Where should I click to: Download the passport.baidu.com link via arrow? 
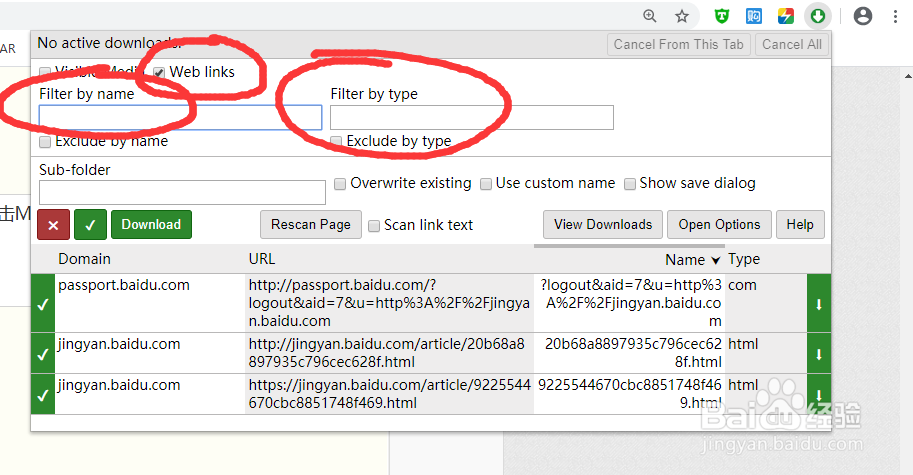(819, 303)
